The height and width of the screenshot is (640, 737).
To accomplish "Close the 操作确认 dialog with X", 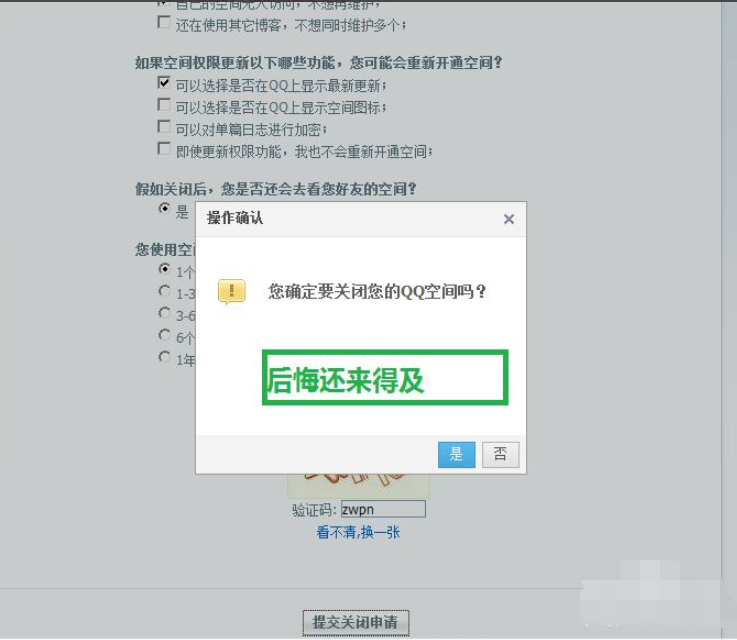I will click(508, 219).
